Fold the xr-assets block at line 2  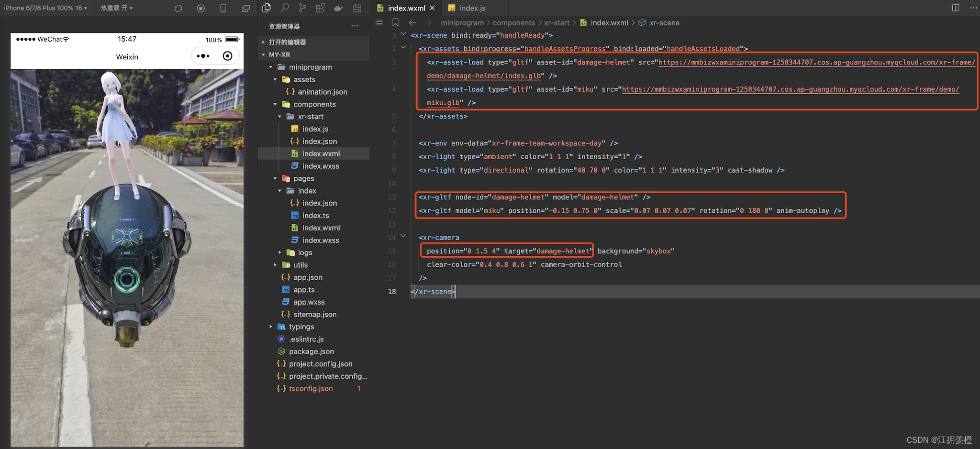click(403, 47)
